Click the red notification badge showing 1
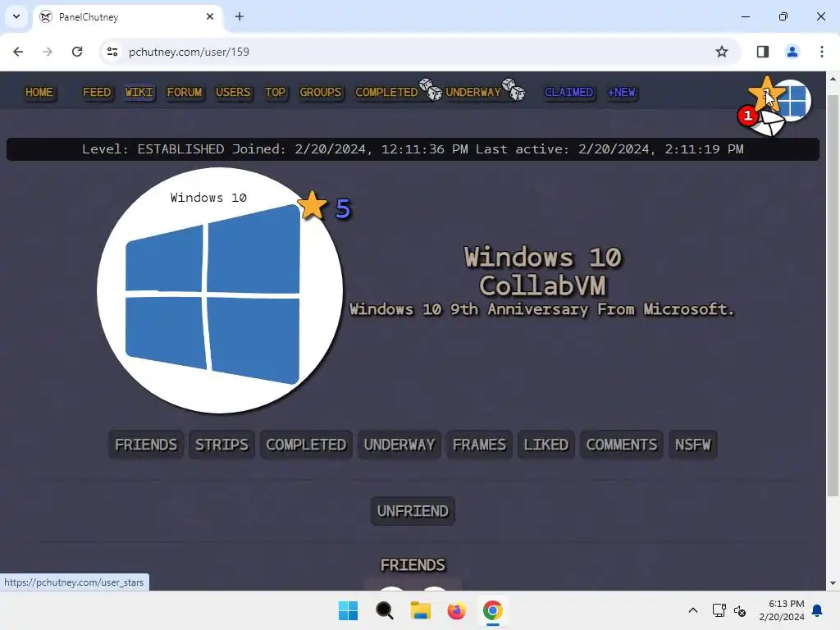 tap(747, 115)
